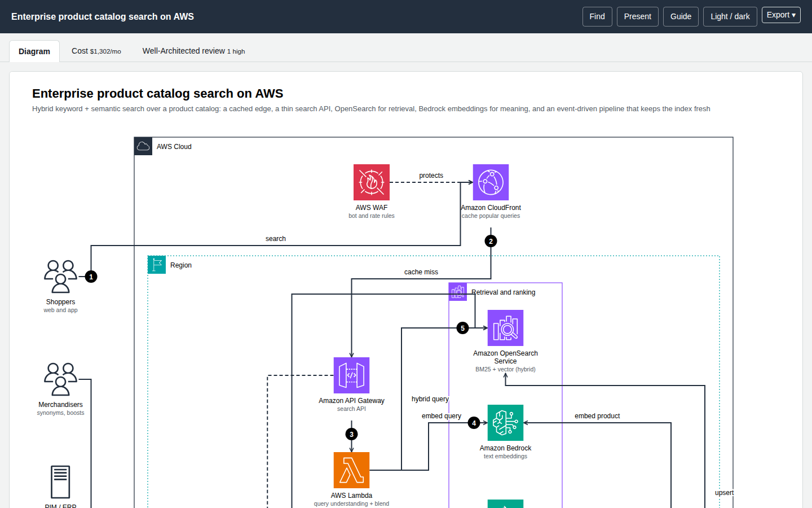Screen dimensions: 812x508
Task: Click the 'text embeddings' caption
Action: pyautogui.click(x=505, y=456)
